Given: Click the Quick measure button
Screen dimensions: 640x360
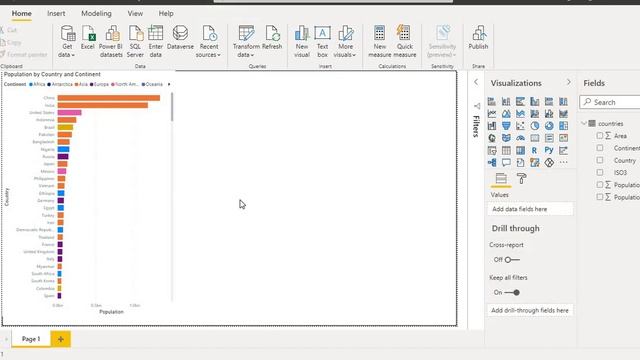Looking at the screenshot, I should pyautogui.click(x=404, y=42).
